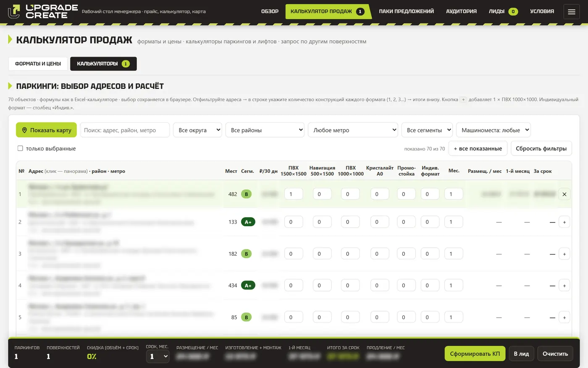Open the ПАКИ ПРЕДЛОЖЕНИЙ section
The width and height of the screenshot is (588, 368).
coord(406,11)
